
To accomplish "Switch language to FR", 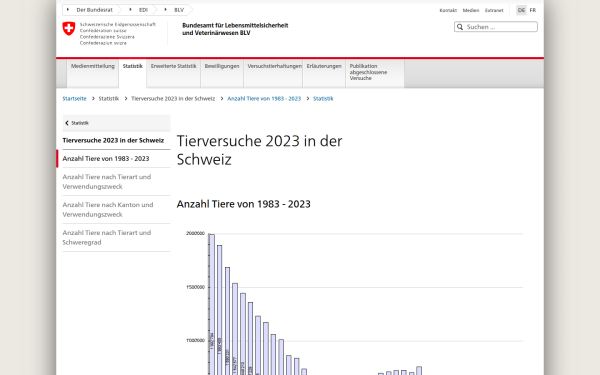I will [533, 10].
